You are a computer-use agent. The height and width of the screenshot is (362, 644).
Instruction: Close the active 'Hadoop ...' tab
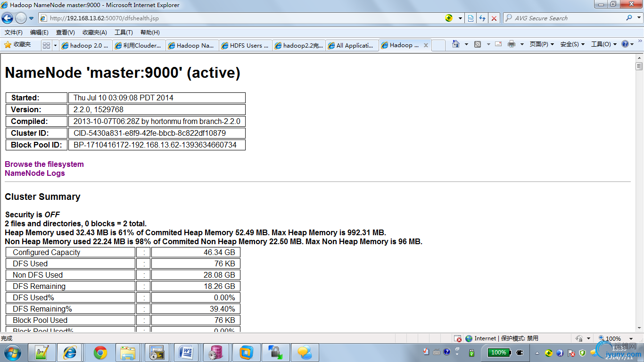point(426,45)
